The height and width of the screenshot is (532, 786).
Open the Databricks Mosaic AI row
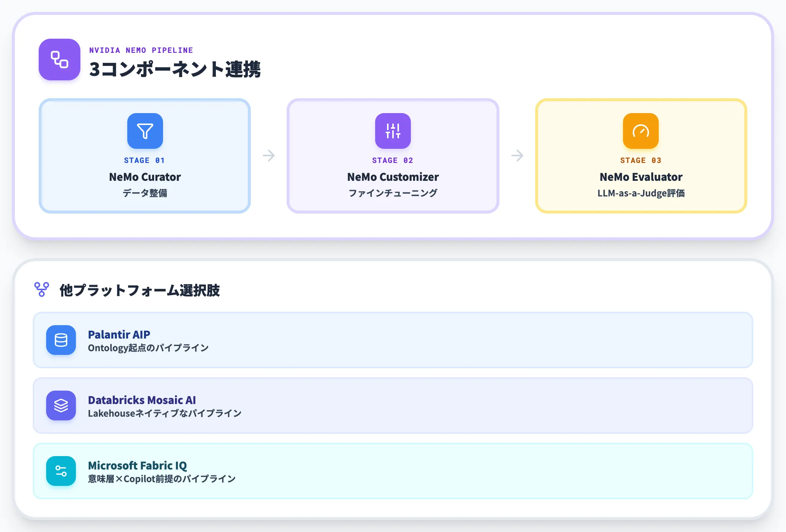[393, 406]
